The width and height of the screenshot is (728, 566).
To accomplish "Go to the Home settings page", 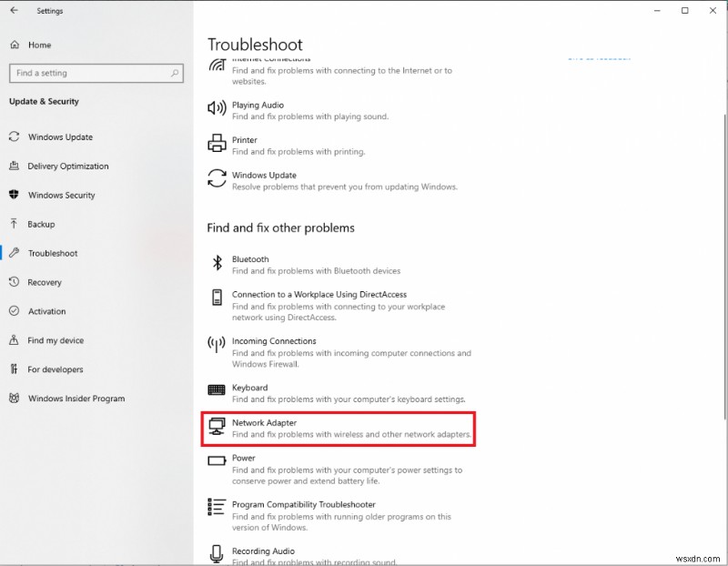I will point(37,45).
